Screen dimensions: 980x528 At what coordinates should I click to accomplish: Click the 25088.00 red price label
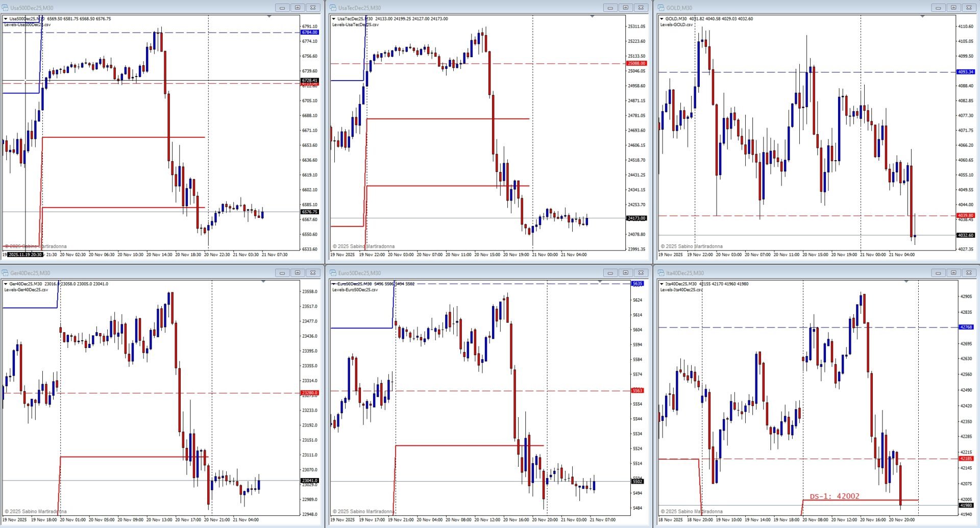coord(636,63)
